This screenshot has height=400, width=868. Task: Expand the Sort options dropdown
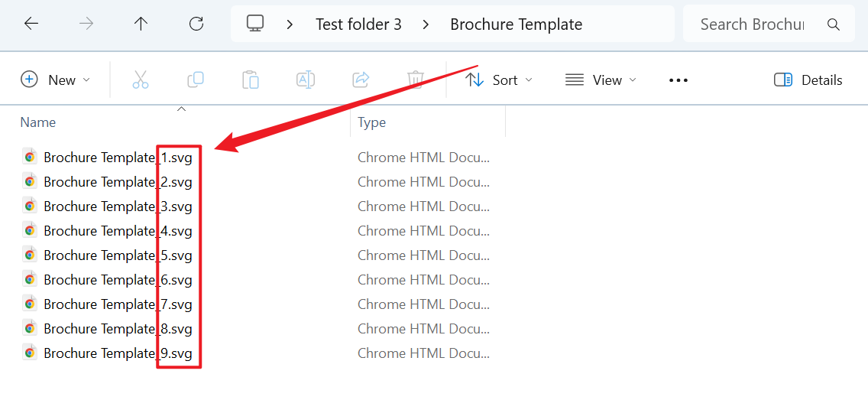[x=499, y=80]
